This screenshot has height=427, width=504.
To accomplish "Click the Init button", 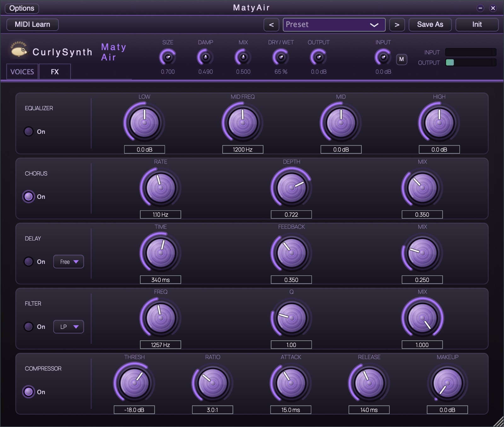I will click(x=477, y=25).
